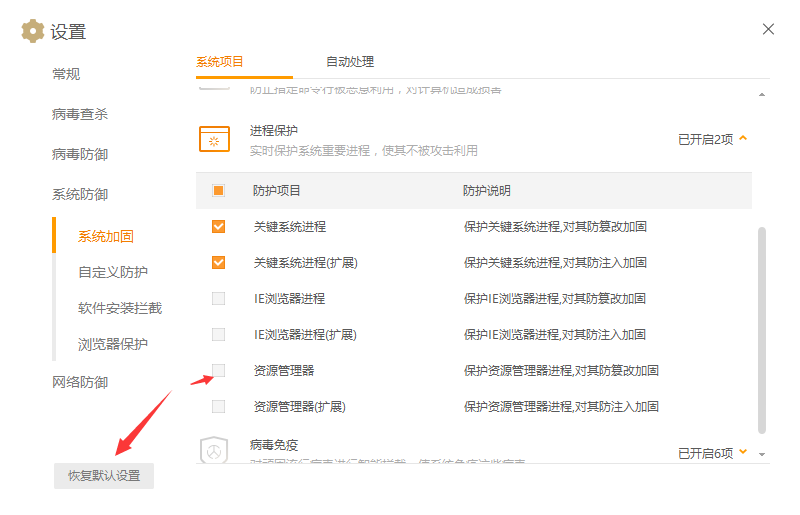Click the 病毒免疫 section title
Image resolution: width=800 pixels, height=515 pixels.
(x=273, y=445)
